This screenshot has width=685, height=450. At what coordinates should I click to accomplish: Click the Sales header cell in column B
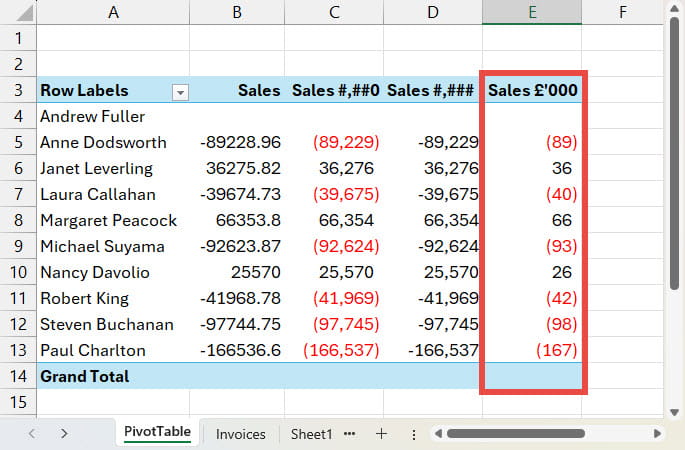(237, 90)
